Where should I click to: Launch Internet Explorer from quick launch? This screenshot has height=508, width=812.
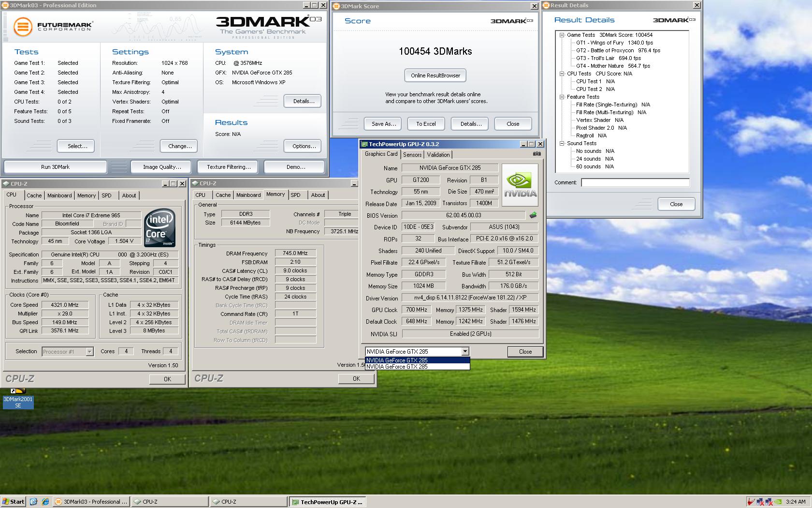click(45, 502)
